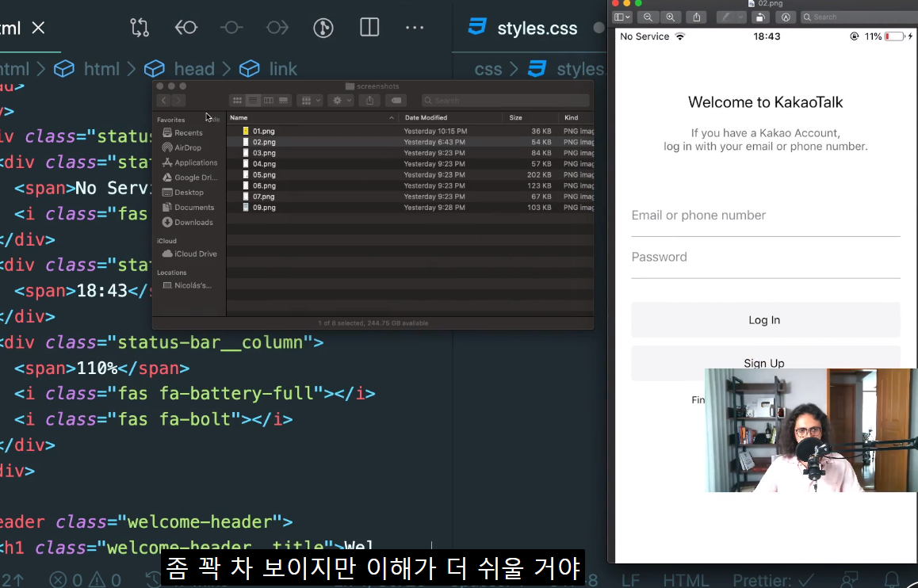Focus the Preview search field
Screen dimensions: 918x588
[x=859, y=17]
